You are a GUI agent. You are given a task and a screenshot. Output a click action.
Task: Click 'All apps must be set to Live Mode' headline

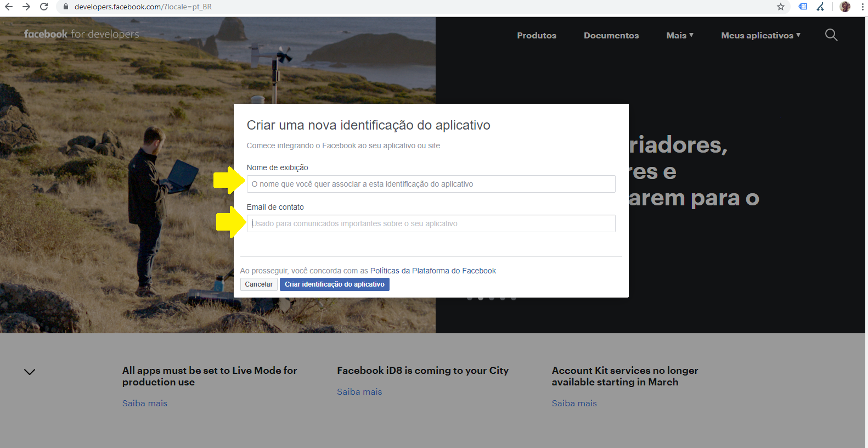pyautogui.click(x=210, y=376)
